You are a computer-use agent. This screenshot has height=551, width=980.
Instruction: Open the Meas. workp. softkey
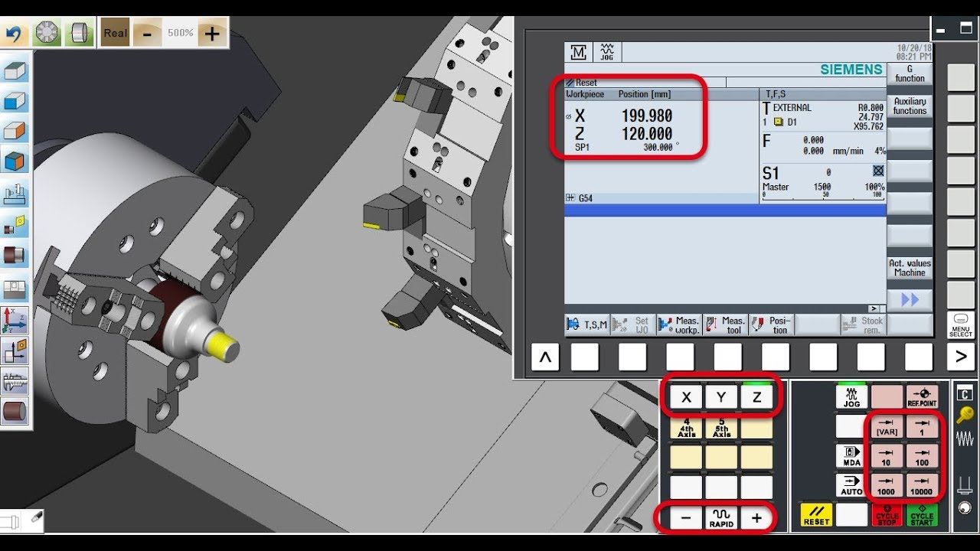[679, 324]
